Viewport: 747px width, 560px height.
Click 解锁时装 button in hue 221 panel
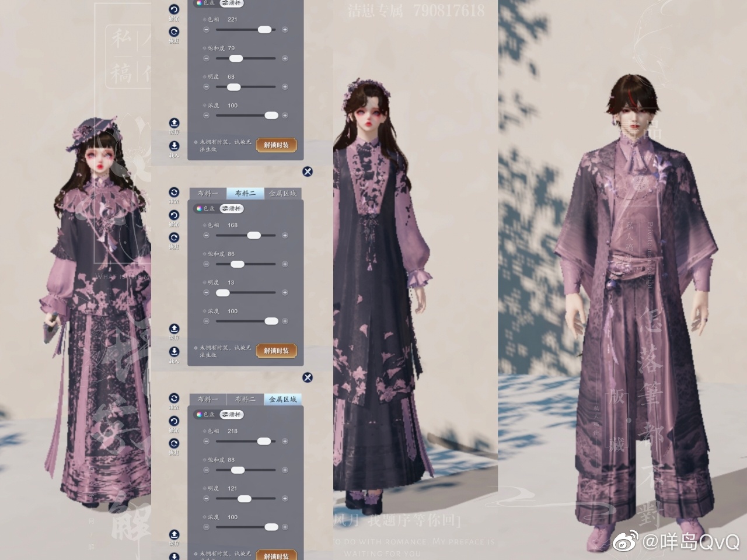(x=277, y=145)
